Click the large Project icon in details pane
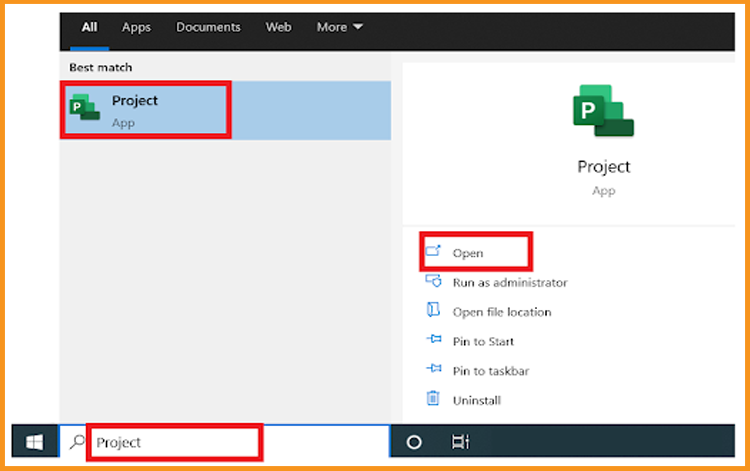 603,111
